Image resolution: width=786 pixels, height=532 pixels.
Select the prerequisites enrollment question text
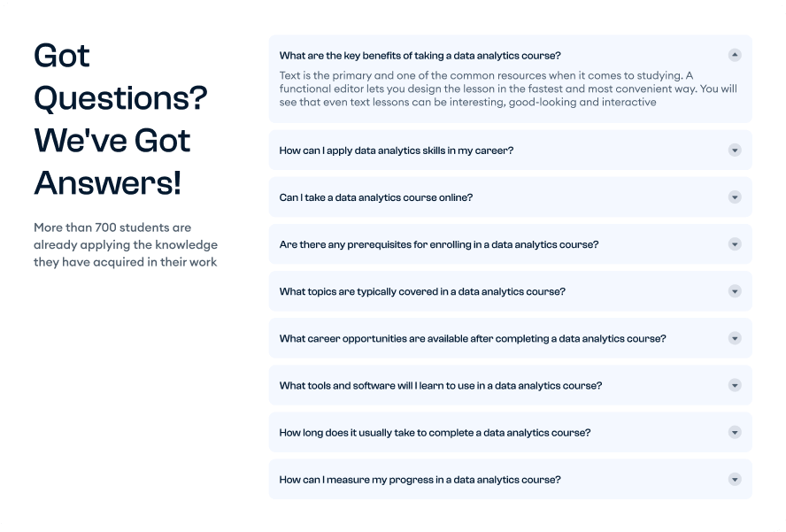(x=439, y=244)
